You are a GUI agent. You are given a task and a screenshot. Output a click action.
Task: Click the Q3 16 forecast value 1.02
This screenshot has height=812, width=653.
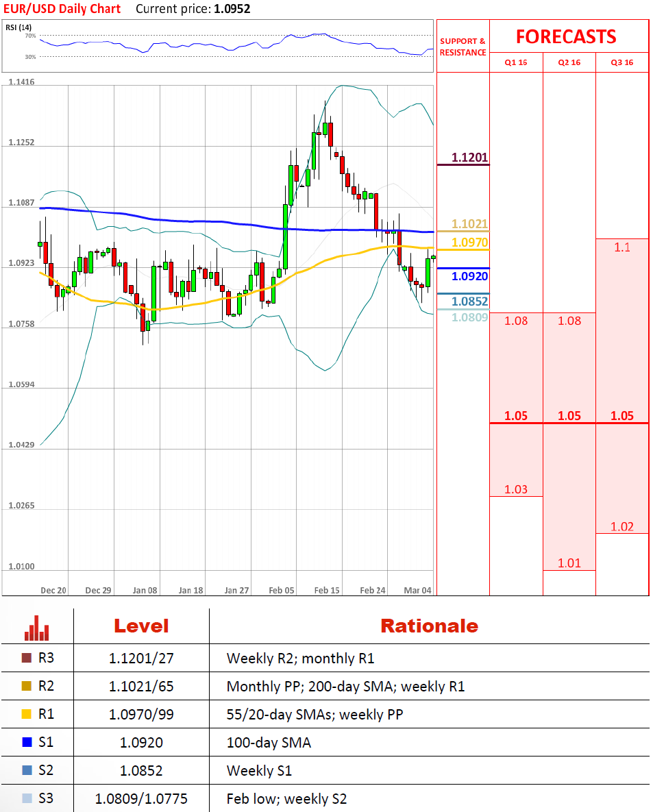(x=622, y=527)
